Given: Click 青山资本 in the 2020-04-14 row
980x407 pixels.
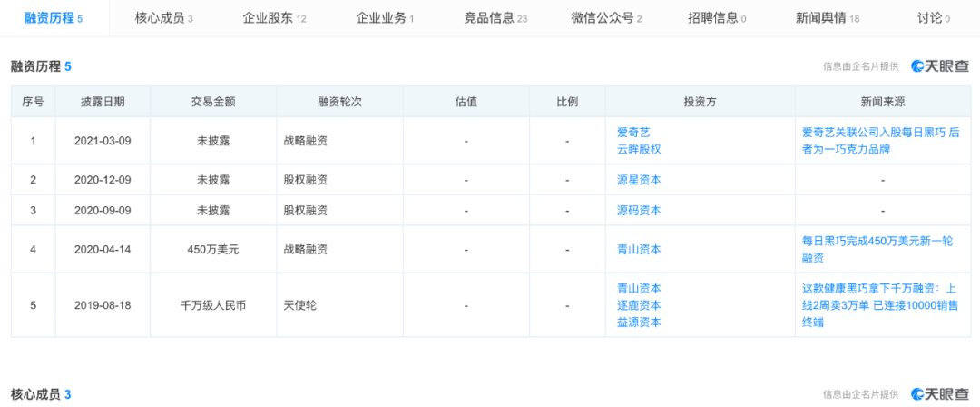Looking at the screenshot, I should [x=639, y=249].
